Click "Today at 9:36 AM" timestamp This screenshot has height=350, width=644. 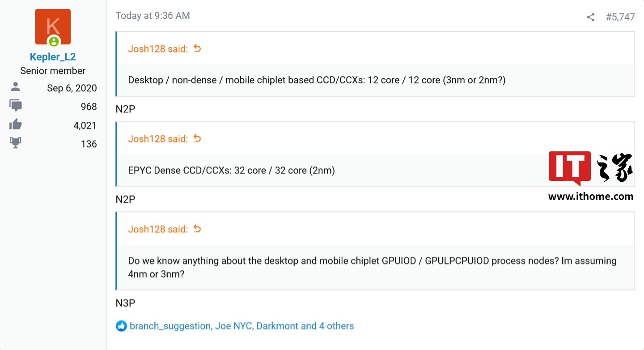[x=153, y=16]
